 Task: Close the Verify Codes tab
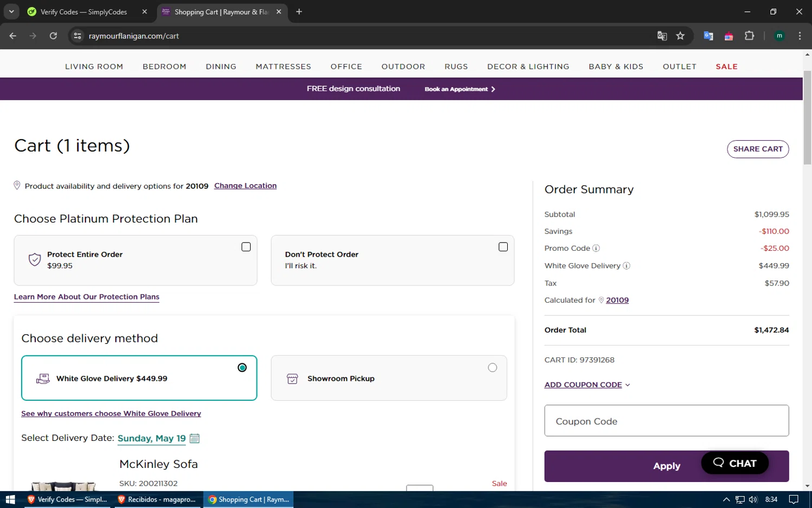(x=145, y=11)
